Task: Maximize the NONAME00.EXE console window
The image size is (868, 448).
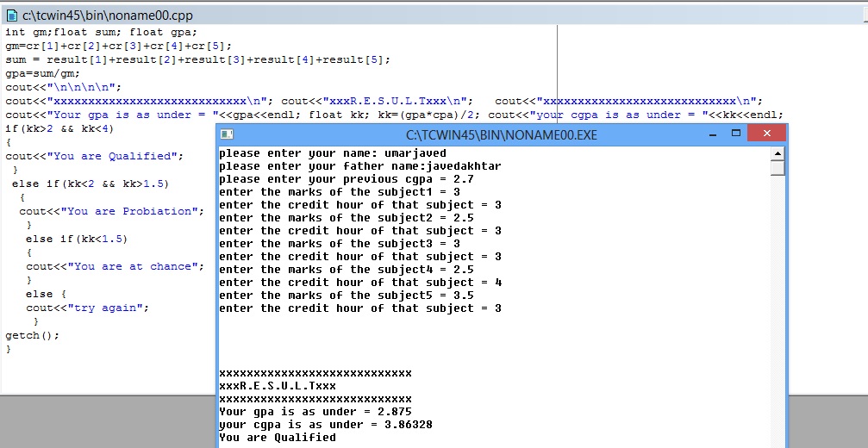Action: (x=736, y=134)
